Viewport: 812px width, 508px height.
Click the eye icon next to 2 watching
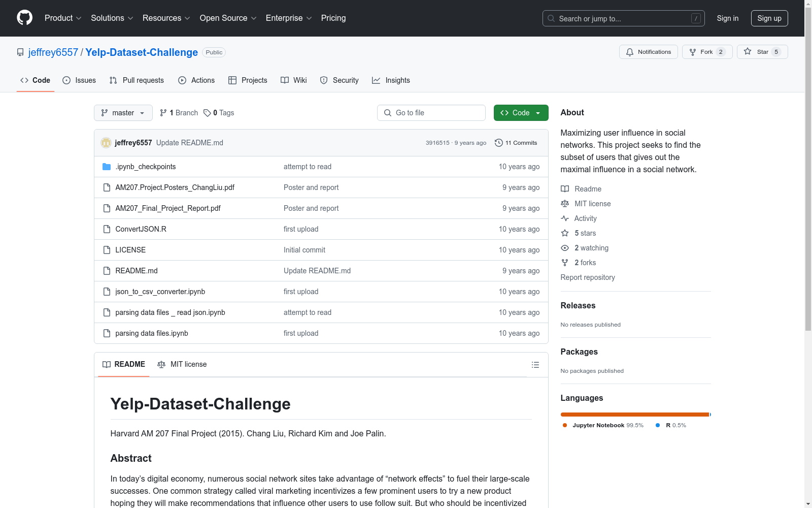(x=565, y=248)
